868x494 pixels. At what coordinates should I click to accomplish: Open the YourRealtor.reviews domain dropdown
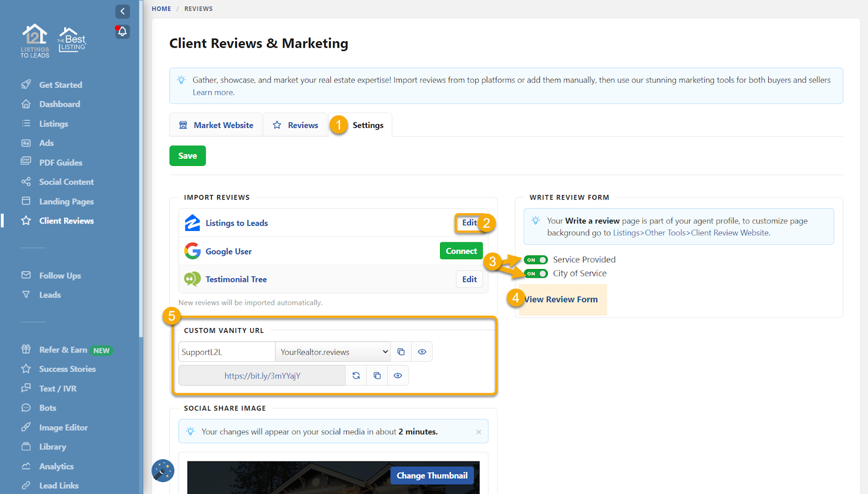pyautogui.click(x=333, y=352)
